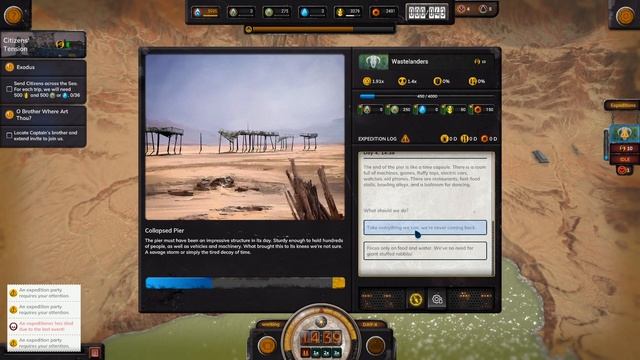Choose 'Focus only on food and water' option

[x=425, y=251]
